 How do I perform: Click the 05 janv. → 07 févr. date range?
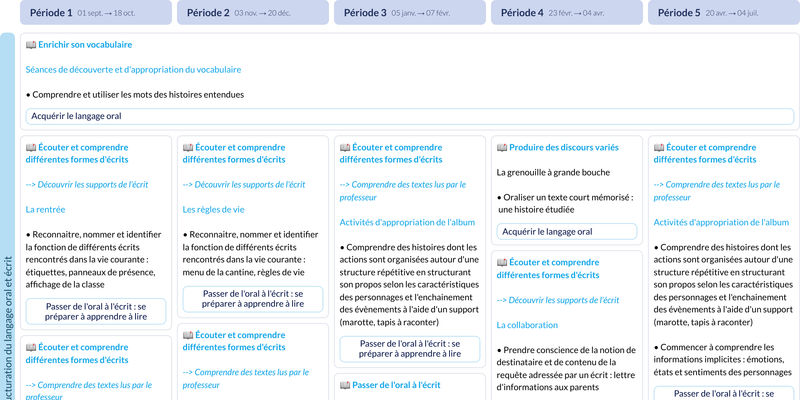pos(421,13)
